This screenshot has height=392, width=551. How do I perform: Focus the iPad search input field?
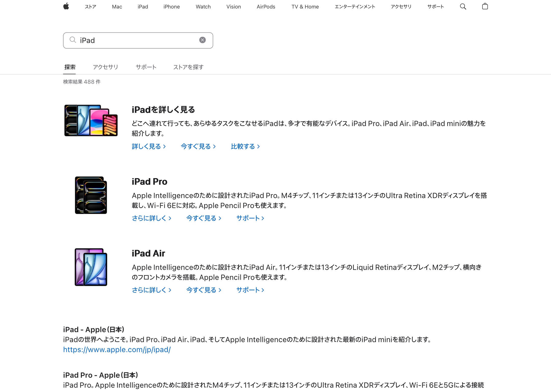pyautogui.click(x=138, y=40)
